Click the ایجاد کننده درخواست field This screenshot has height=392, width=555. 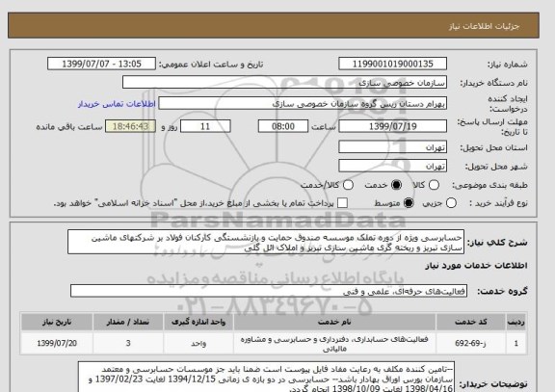303,104
